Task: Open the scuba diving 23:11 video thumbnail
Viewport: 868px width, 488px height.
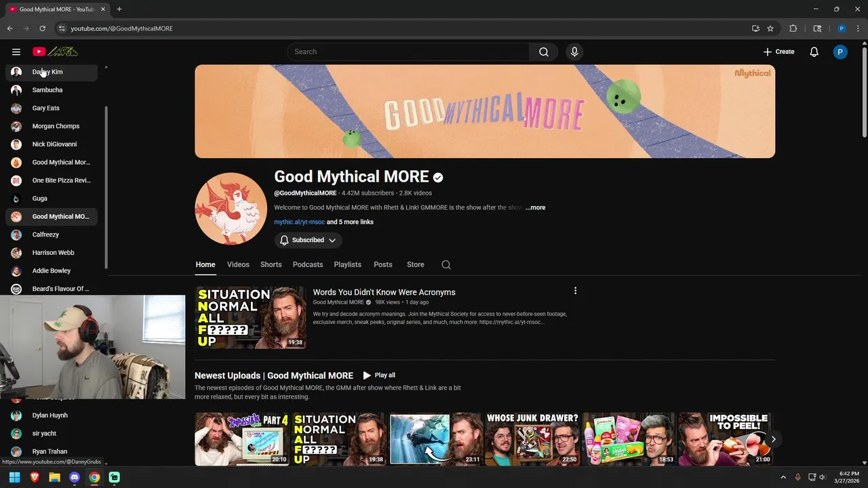Action: coord(435,439)
